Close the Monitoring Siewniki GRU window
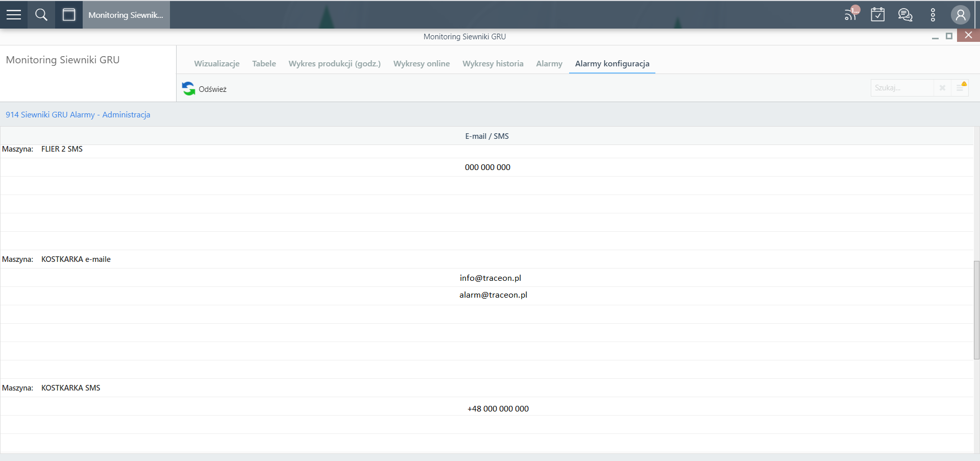980x461 pixels. click(x=968, y=35)
